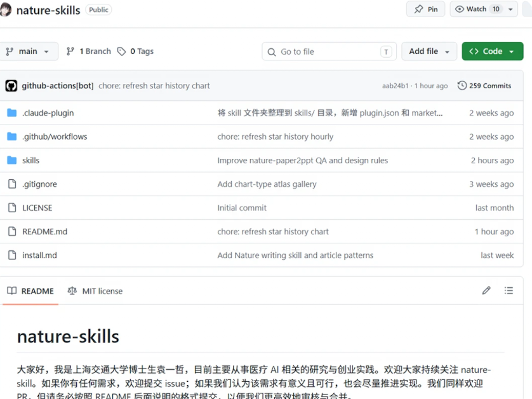Open the .gitignore file

coord(39,184)
